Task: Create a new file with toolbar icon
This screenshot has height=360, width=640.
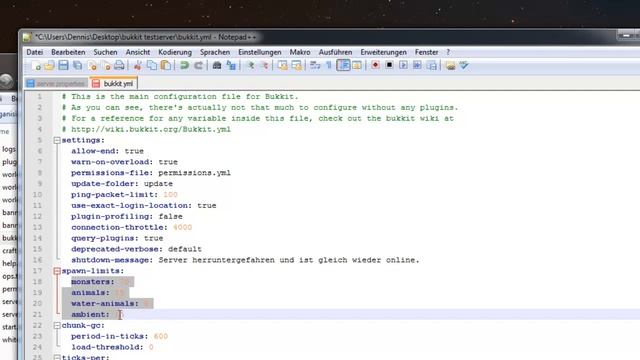Action: [x=36, y=65]
